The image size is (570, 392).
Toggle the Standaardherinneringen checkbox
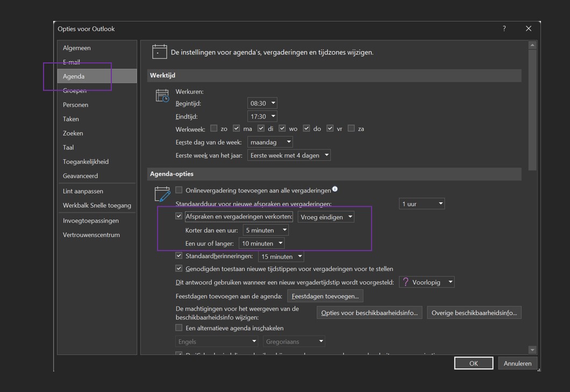coord(179,255)
